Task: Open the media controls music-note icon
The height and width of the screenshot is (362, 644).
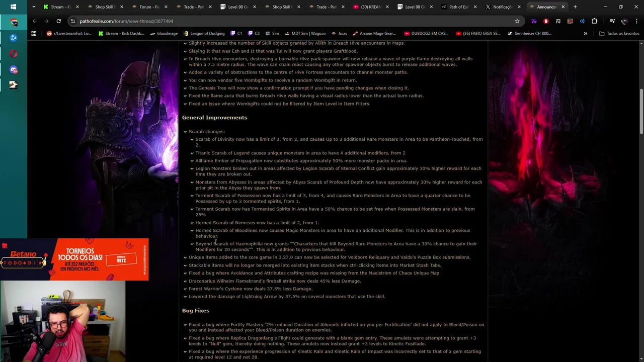Action: tap(612, 21)
